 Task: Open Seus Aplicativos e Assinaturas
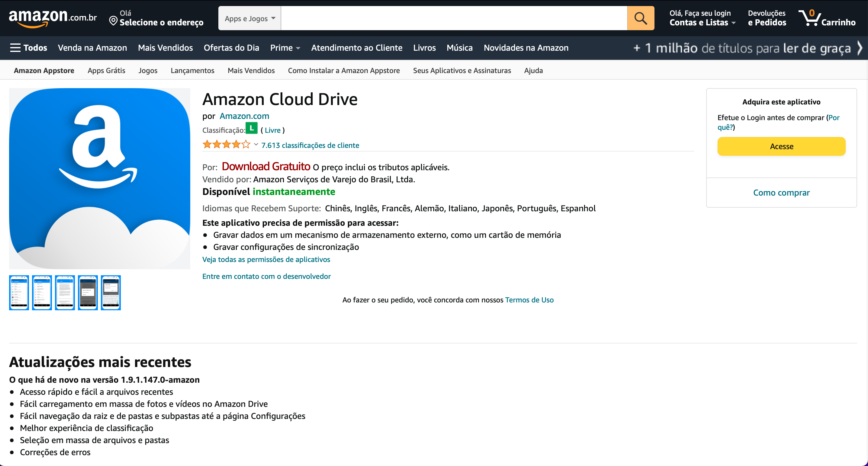click(462, 70)
